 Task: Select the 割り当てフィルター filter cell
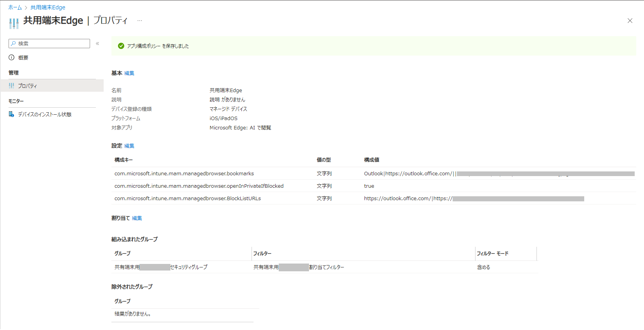[299, 267]
